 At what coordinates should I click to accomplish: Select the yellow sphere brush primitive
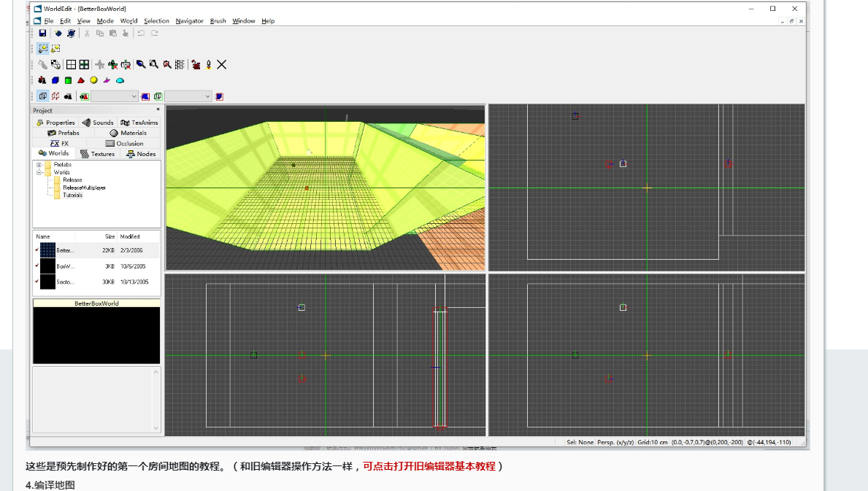pyautogui.click(x=94, y=80)
